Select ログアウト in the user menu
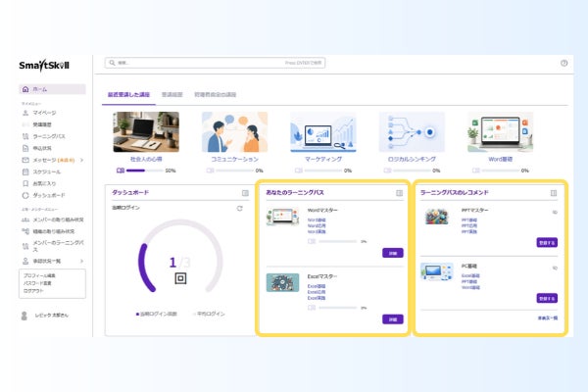Image resolution: width=588 pixels, height=392 pixels. pyautogui.click(x=33, y=291)
